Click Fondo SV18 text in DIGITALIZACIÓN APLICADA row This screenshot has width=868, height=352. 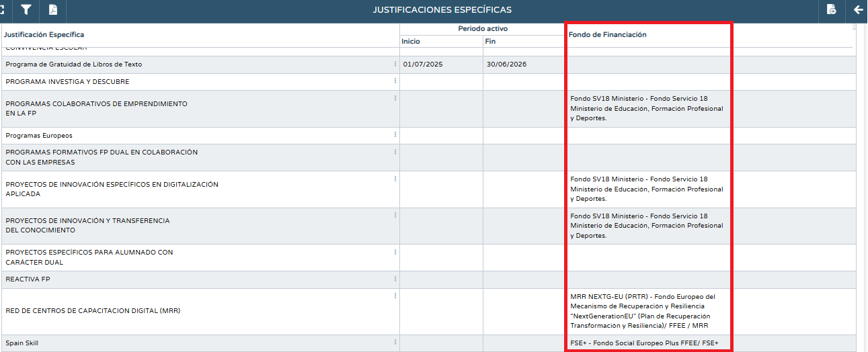tap(647, 189)
